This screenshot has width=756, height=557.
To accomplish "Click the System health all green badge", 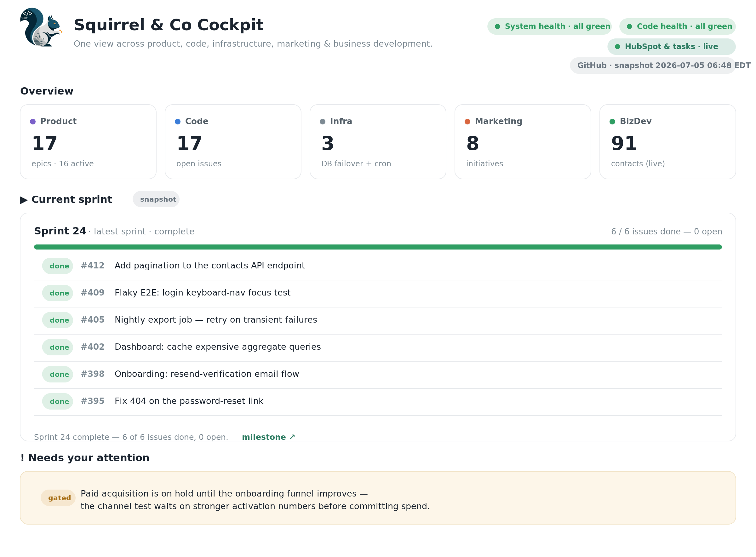I will tap(549, 26).
